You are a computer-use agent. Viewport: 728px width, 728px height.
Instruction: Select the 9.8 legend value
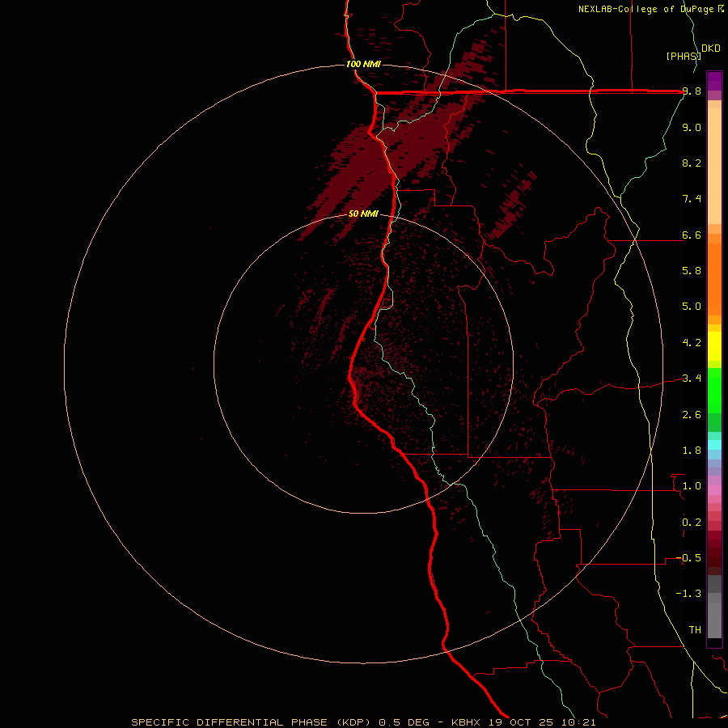pos(692,91)
